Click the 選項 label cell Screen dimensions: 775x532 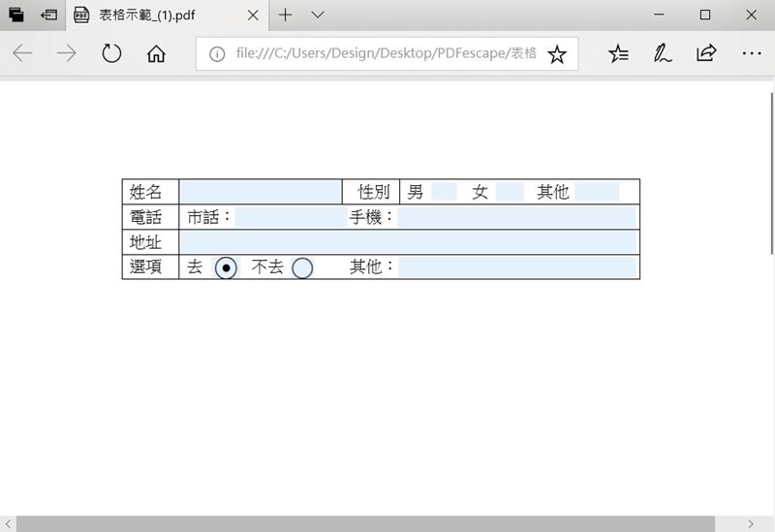150,267
